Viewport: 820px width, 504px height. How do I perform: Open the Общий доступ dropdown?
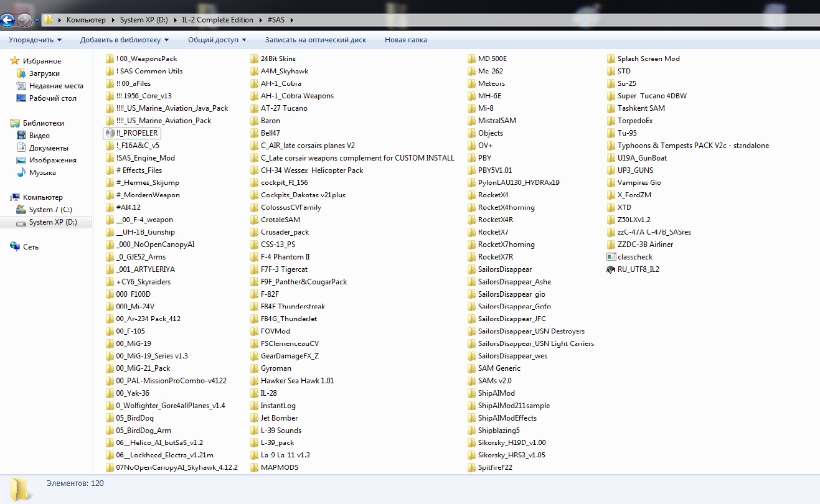click(x=217, y=40)
